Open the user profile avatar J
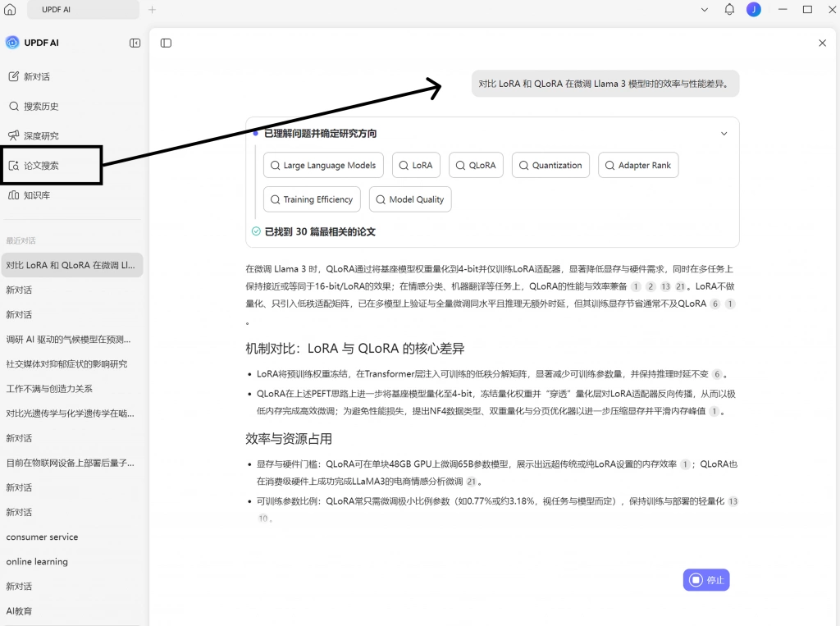Screen dimensions: 840x626 click(754, 9)
